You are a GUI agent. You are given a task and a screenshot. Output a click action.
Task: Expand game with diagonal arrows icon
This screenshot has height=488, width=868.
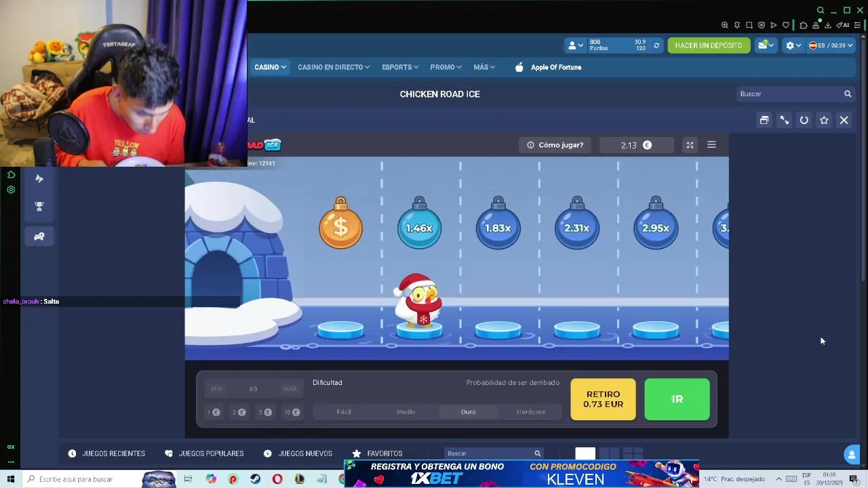(785, 120)
